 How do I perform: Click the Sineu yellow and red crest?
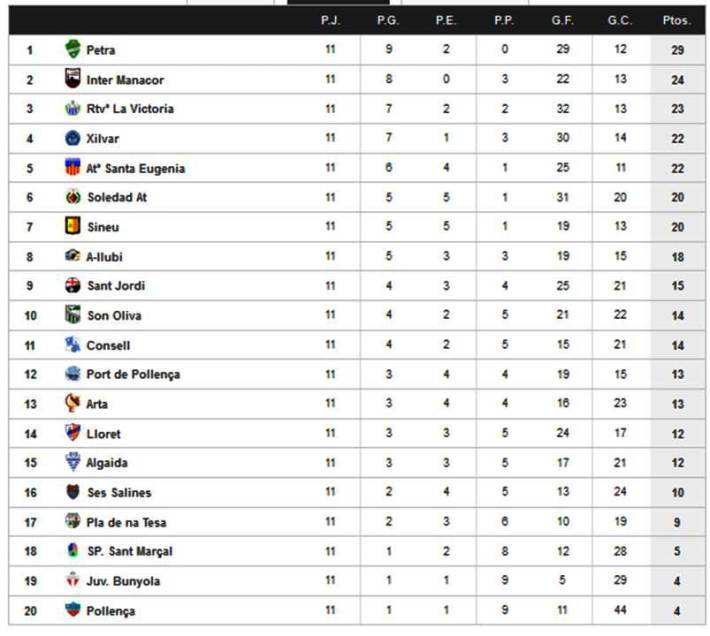tap(72, 227)
